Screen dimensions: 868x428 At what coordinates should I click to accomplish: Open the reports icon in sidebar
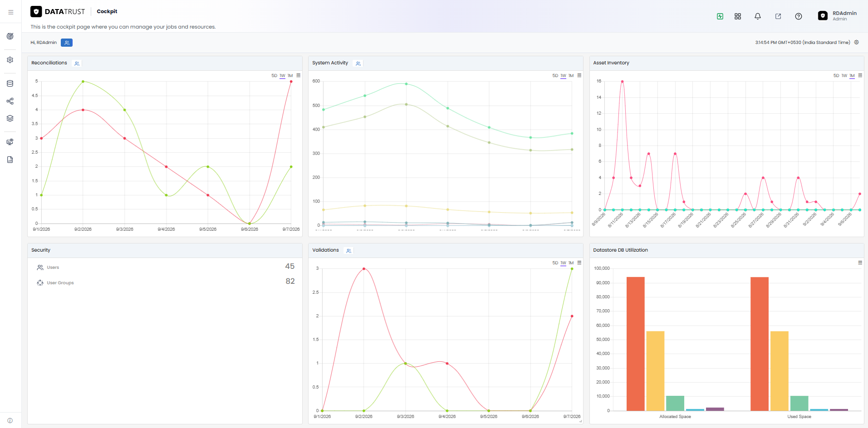pos(10,160)
